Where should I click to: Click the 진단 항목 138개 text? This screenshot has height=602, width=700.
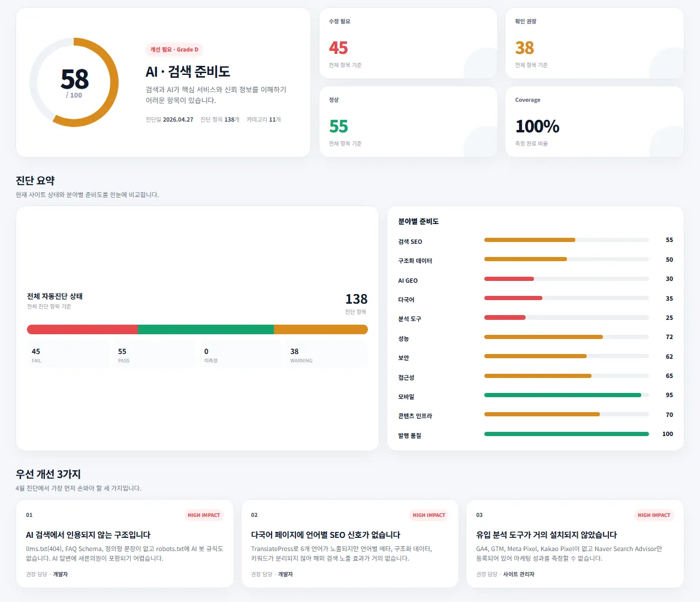tap(220, 120)
